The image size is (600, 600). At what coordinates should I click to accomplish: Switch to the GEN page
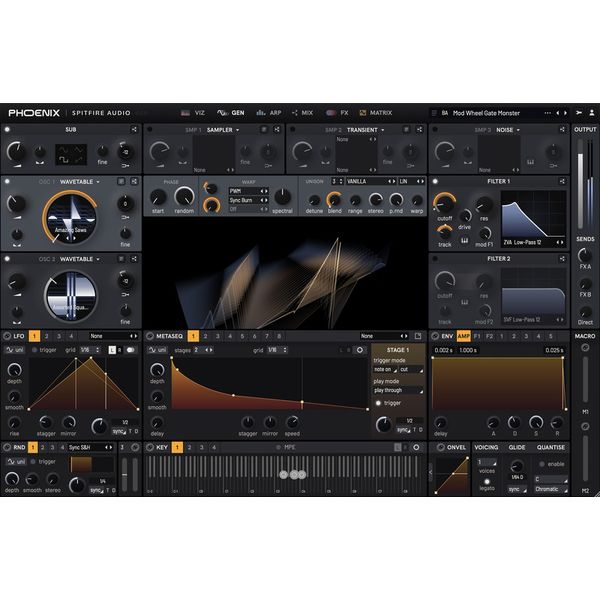[x=231, y=113]
